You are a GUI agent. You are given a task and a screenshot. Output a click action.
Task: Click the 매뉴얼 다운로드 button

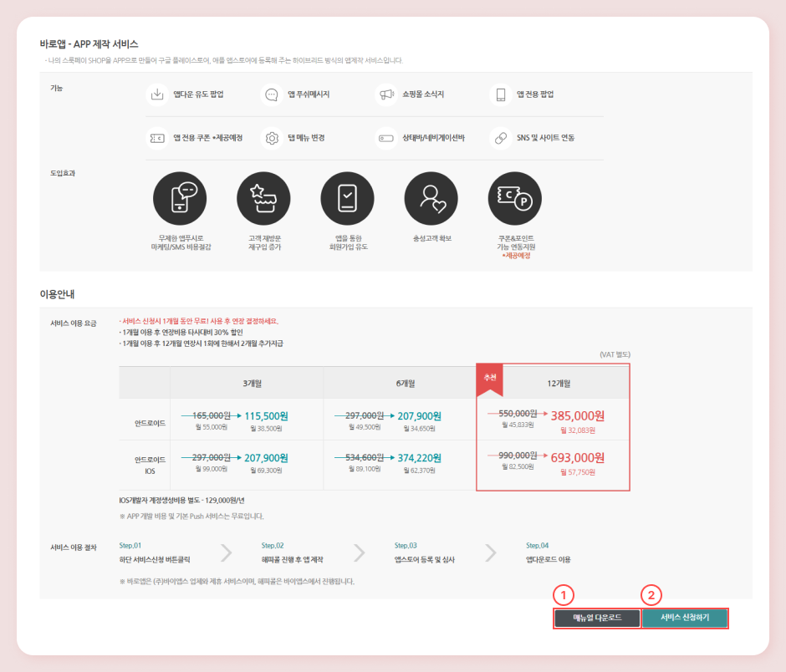click(x=597, y=619)
